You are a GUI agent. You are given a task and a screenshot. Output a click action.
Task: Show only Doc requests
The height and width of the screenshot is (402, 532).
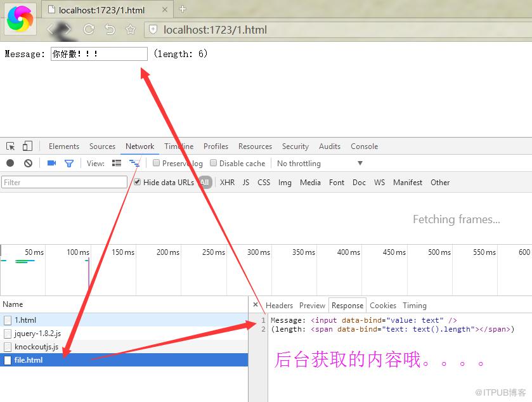pos(359,183)
